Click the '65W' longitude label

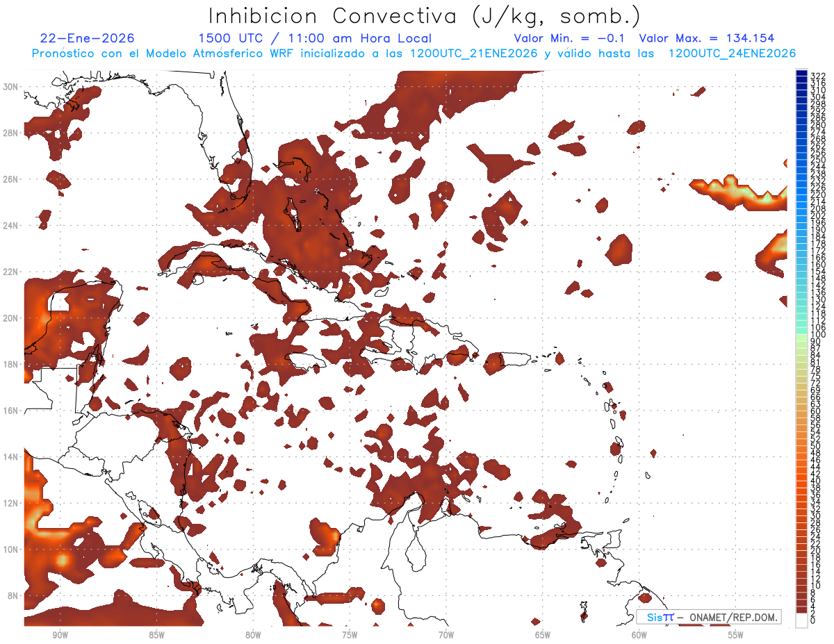(543, 635)
